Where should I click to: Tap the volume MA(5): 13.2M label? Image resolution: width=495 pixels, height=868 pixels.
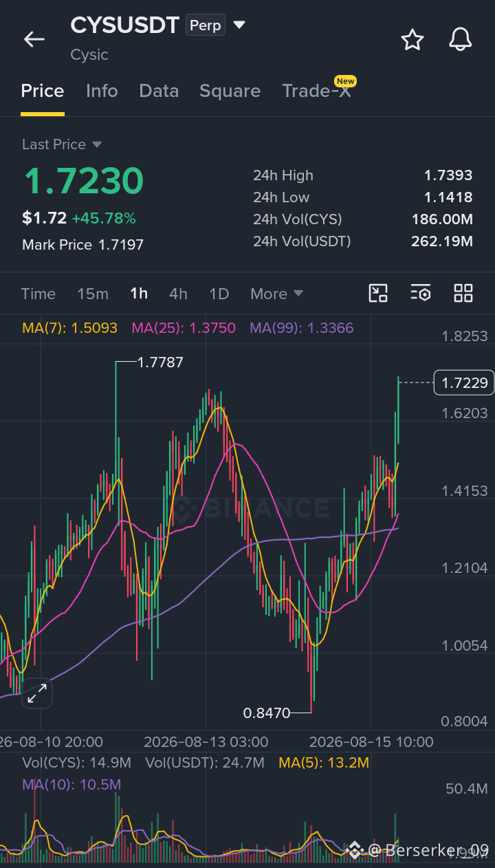click(x=324, y=762)
